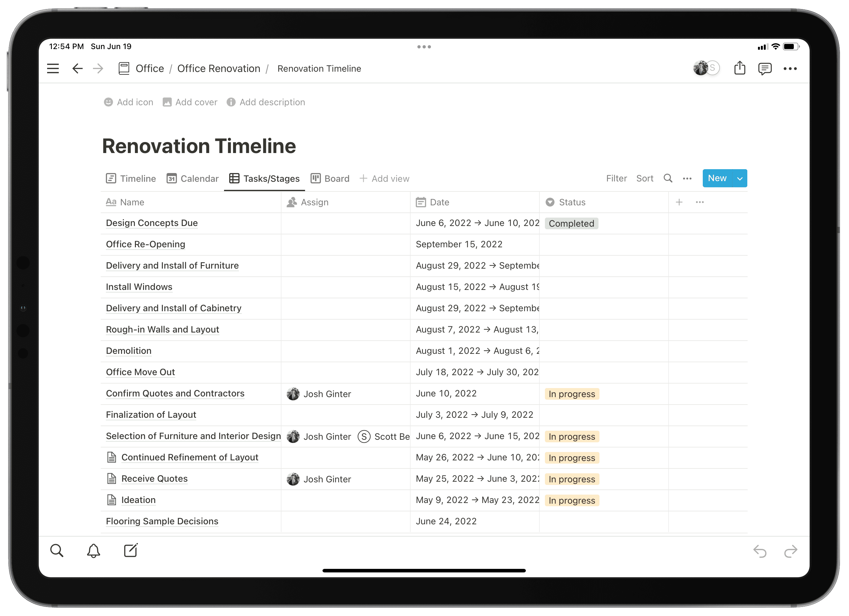This screenshot has height=616, width=849.
Task: Toggle In progress status on Receive Quotes
Action: pyautogui.click(x=571, y=478)
